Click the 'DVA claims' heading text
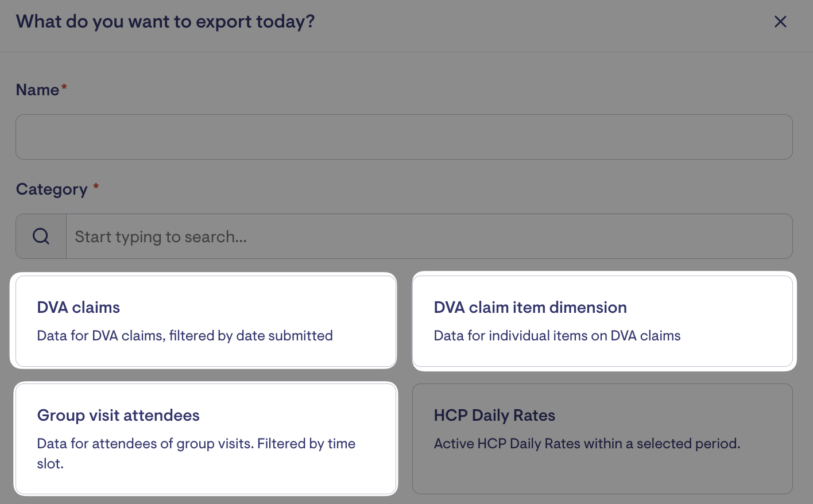Viewport: 813px width, 504px height. pos(79,308)
